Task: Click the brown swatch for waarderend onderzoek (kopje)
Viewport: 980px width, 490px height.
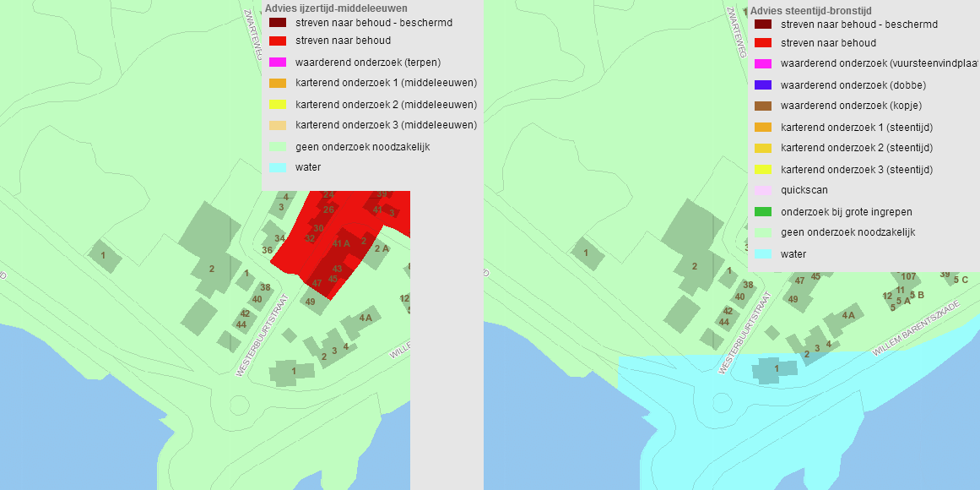Action: [763, 106]
